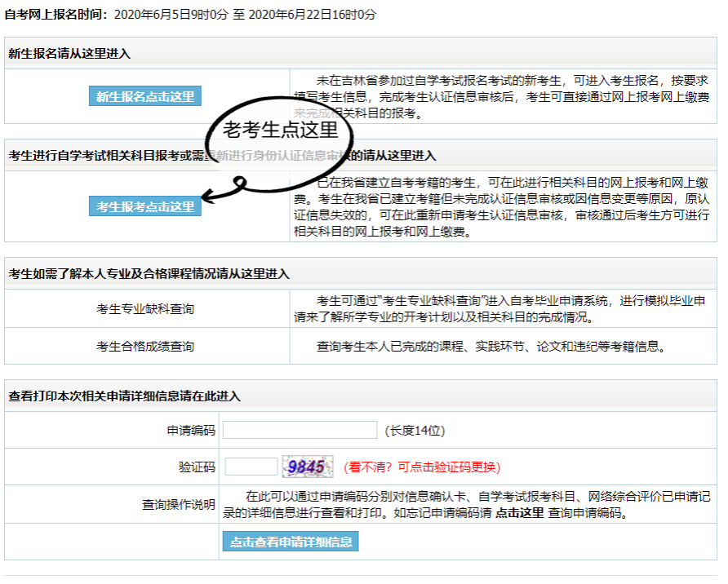Click 点击这里 link to query application code
Viewport: 728px width, 584px height.
[x=520, y=512]
